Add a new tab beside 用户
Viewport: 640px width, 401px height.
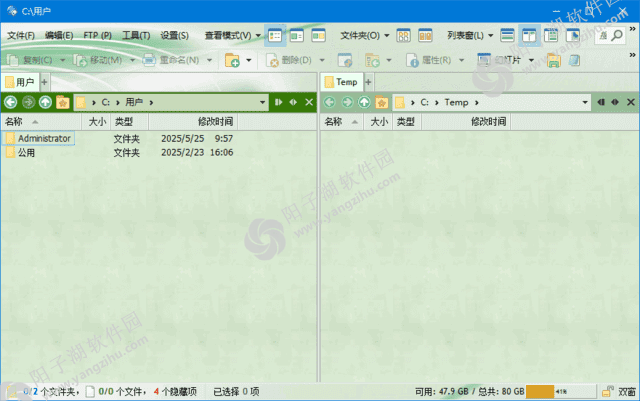tap(44, 82)
